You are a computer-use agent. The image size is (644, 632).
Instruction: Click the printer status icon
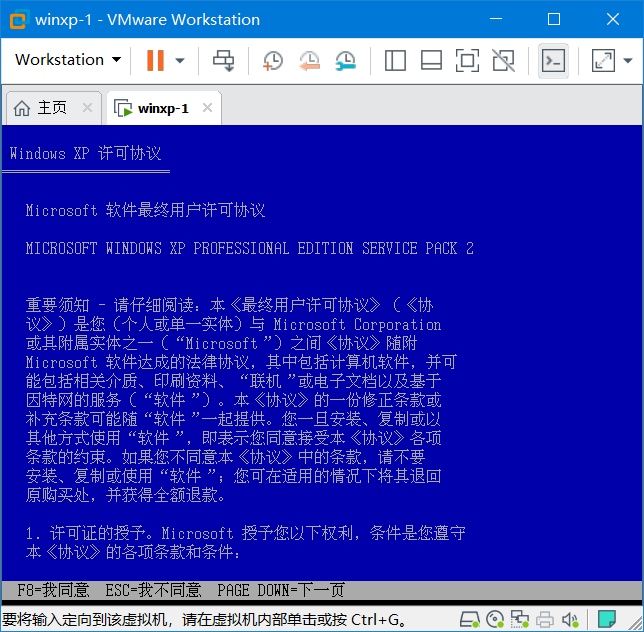(545, 619)
